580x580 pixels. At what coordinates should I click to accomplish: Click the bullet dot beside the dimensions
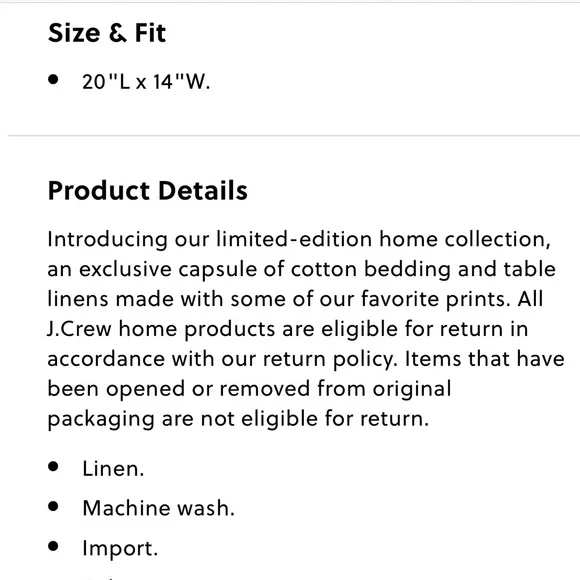pos(53,79)
